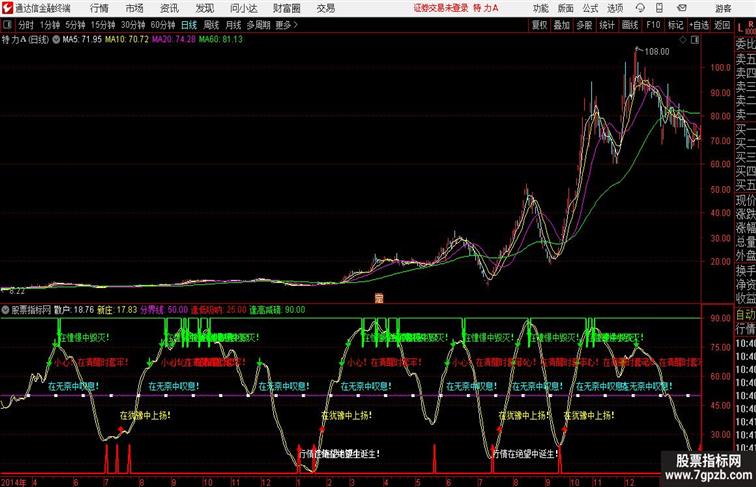Viewport: 756px width, 487px height.
Task: Click the 2014年 date axis label
Action: pyautogui.click(x=13, y=482)
